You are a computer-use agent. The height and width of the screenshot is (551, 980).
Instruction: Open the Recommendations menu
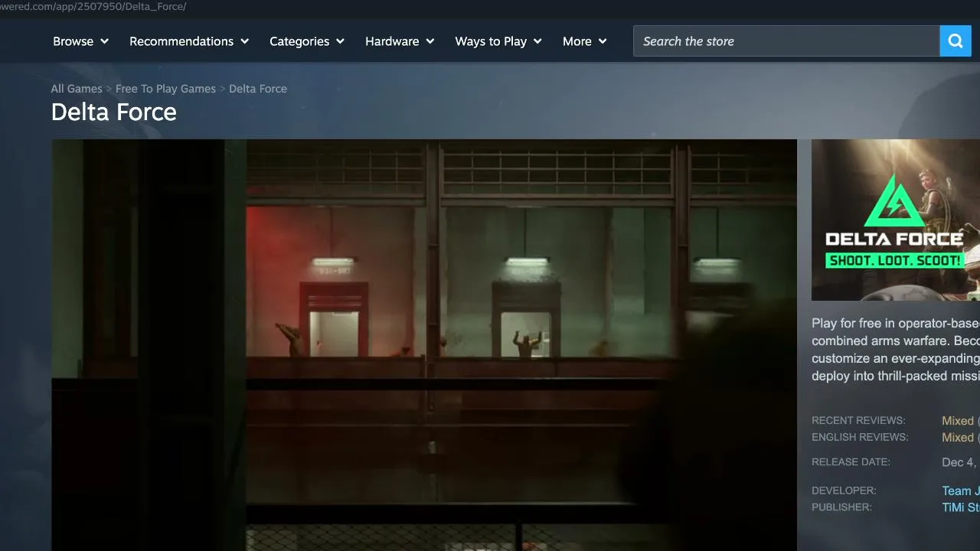(189, 41)
